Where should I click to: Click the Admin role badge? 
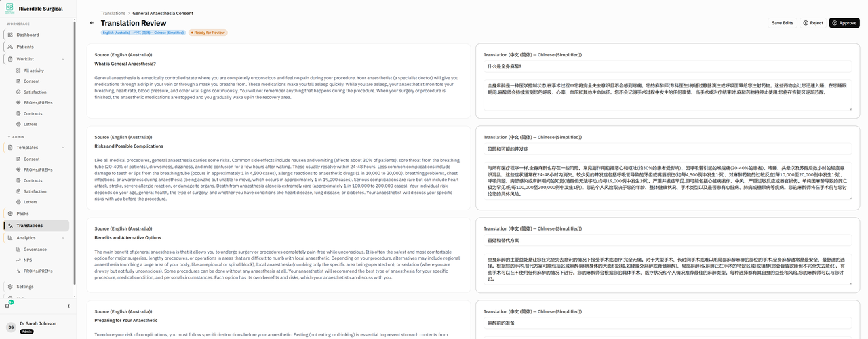click(27, 332)
